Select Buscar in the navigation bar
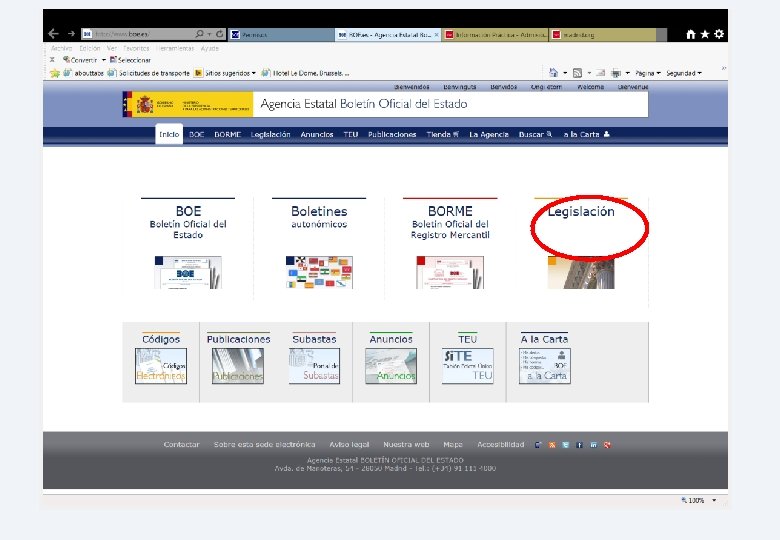Screen dimensions: 780x540 (x=535, y=134)
